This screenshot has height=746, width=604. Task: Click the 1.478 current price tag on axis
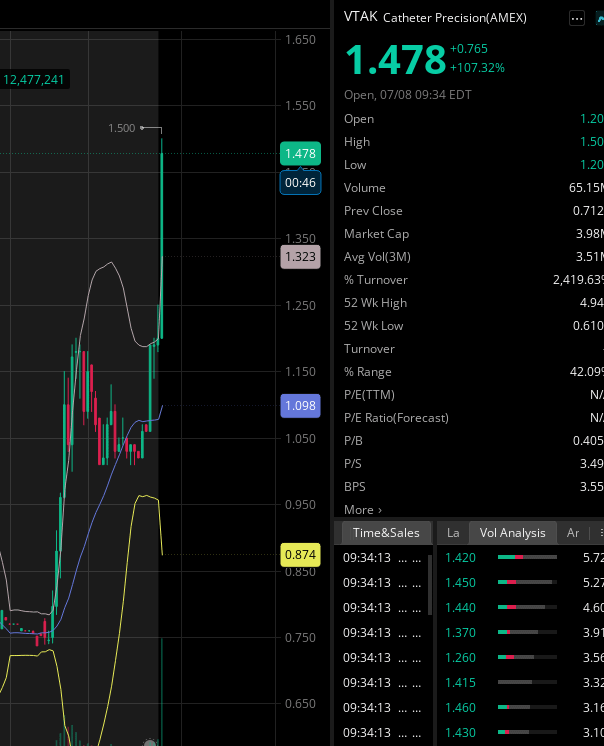300,154
